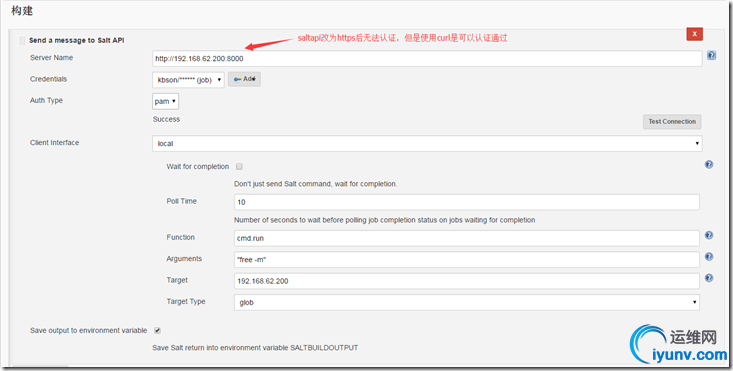The width and height of the screenshot is (733, 371).
Task: Select text Save Salt return into environment variable SALTBUILDOUTPUT
Action: coord(255,348)
